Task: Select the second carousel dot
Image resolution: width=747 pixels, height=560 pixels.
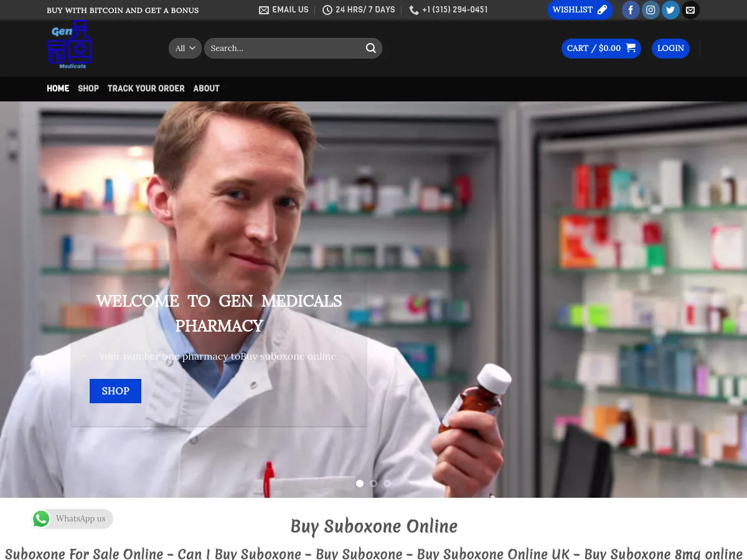Action: click(373, 483)
